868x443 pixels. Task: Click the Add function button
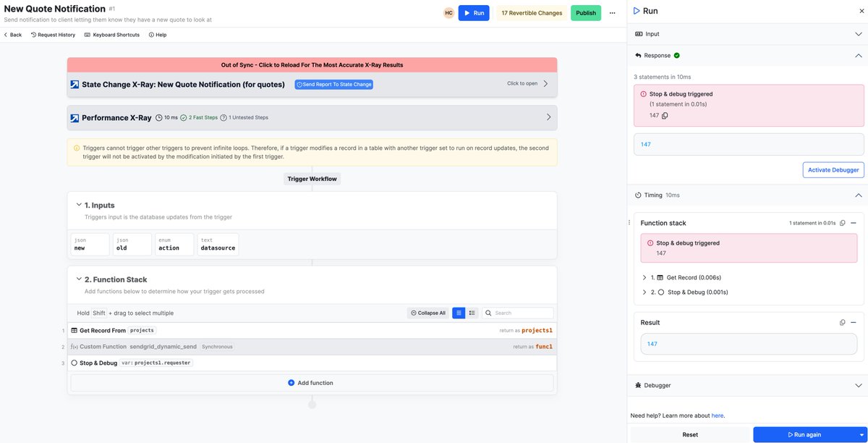tap(312, 383)
